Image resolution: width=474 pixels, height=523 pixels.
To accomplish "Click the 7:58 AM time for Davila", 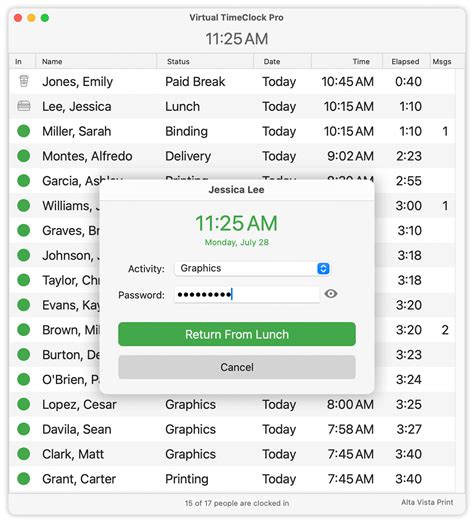I will click(x=351, y=429).
